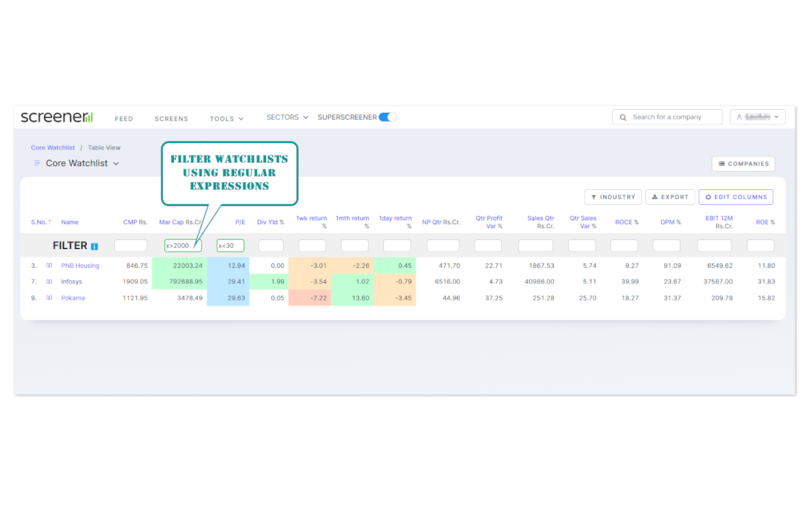Image resolution: width=812 pixels, height=508 pixels.
Task: Go to the FEED page
Action: click(x=124, y=119)
